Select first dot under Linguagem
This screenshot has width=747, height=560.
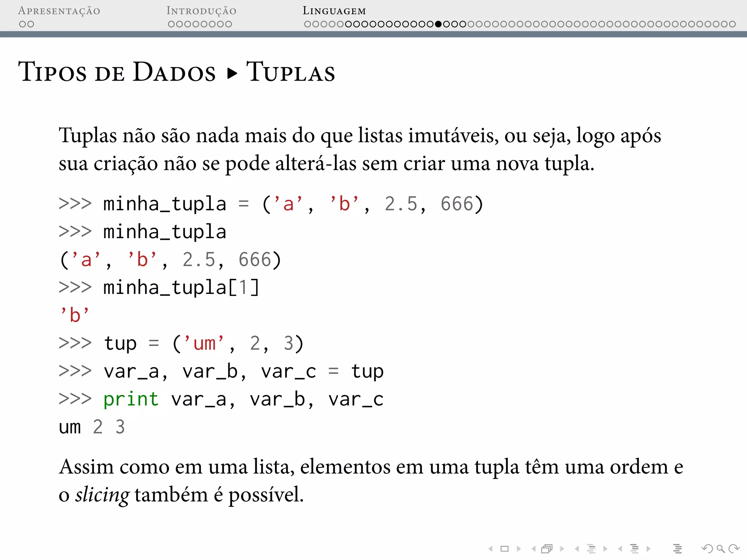click(x=307, y=24)
